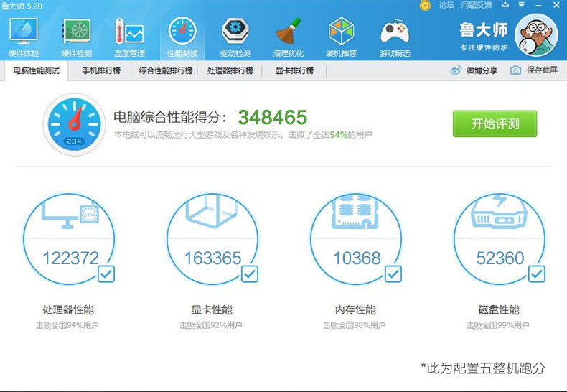Click the memory score 10368
The image size is (567, 392).
pyautogui.click(x=357, y=258)
